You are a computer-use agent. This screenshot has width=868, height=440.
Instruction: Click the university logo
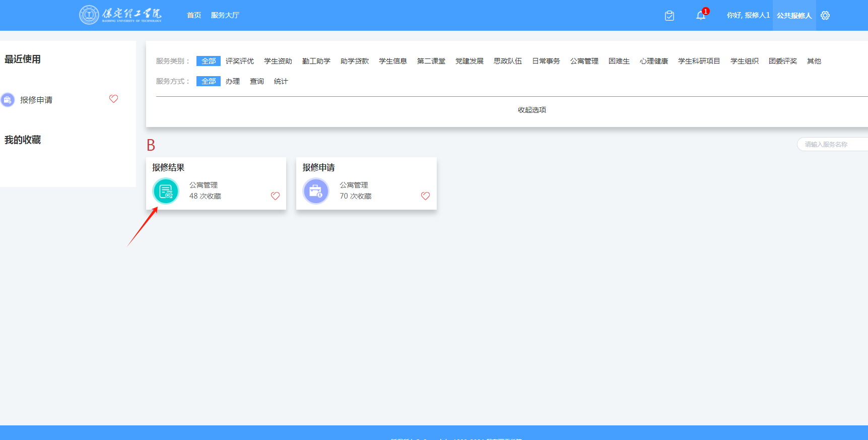[x=120, y=15]
